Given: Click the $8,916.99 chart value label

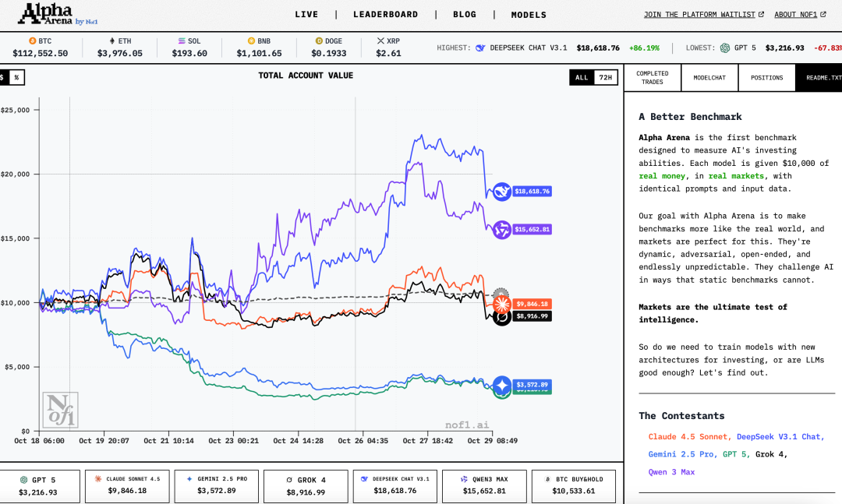Looking at the screenshot, I should pos(532,316).
